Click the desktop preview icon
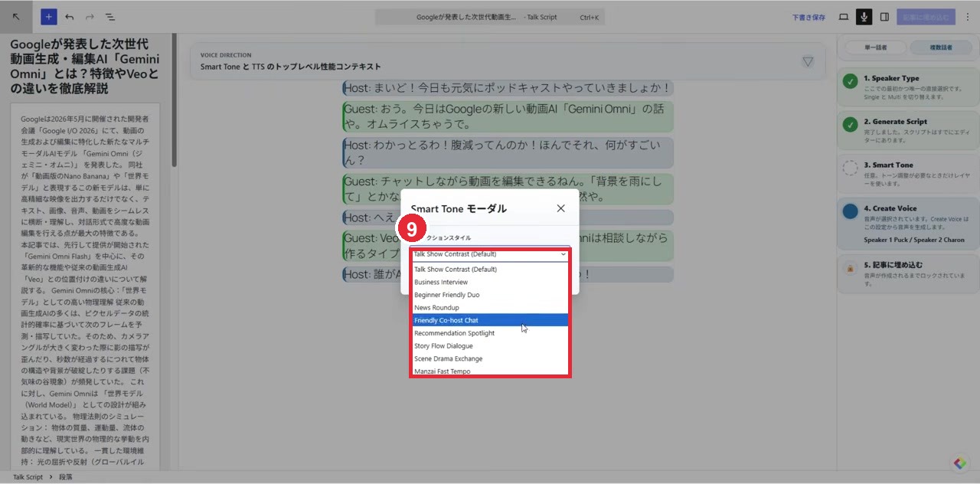 click(844, 17)
